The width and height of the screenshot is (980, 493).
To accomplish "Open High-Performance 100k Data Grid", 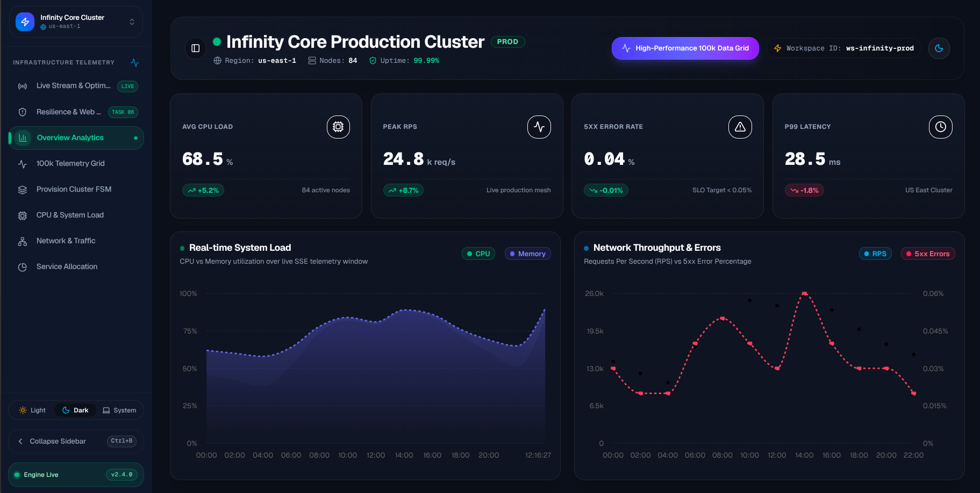I will tap(685, 48).
